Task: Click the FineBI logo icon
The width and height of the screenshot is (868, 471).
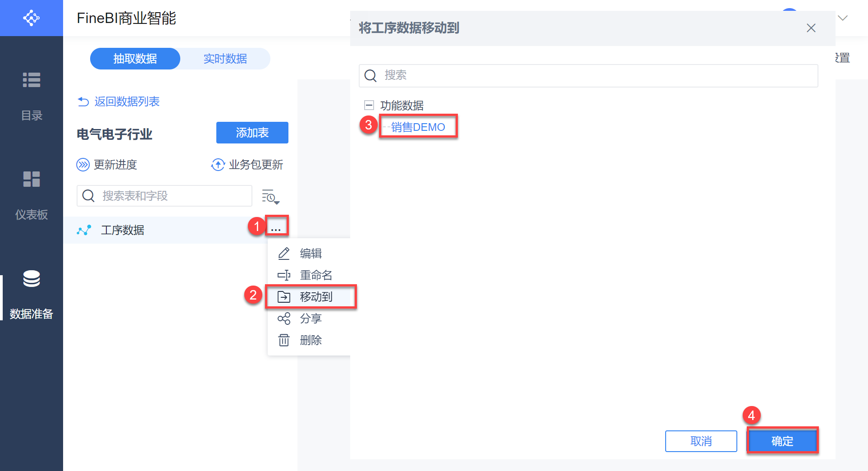Action: [x=31, y=18]
